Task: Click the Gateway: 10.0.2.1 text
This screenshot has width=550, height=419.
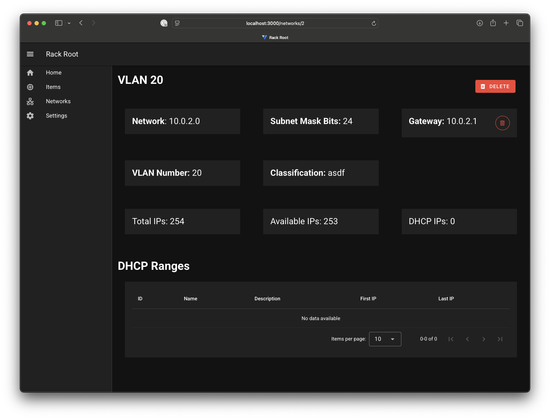Action: point(443,121)
